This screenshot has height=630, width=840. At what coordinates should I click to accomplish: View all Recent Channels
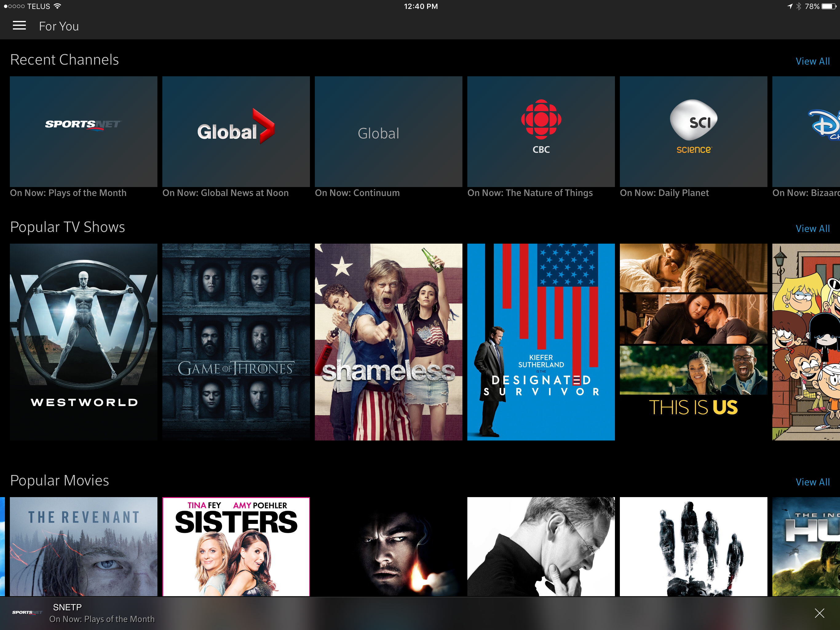(812, 61)
